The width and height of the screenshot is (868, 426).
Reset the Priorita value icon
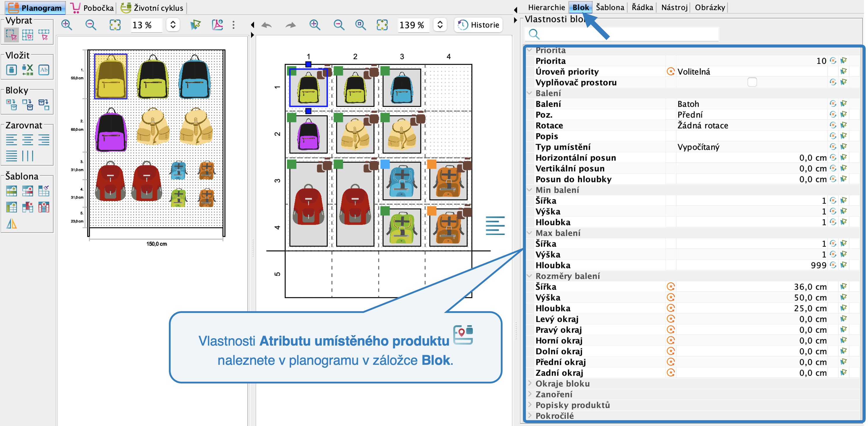point(833,61)
